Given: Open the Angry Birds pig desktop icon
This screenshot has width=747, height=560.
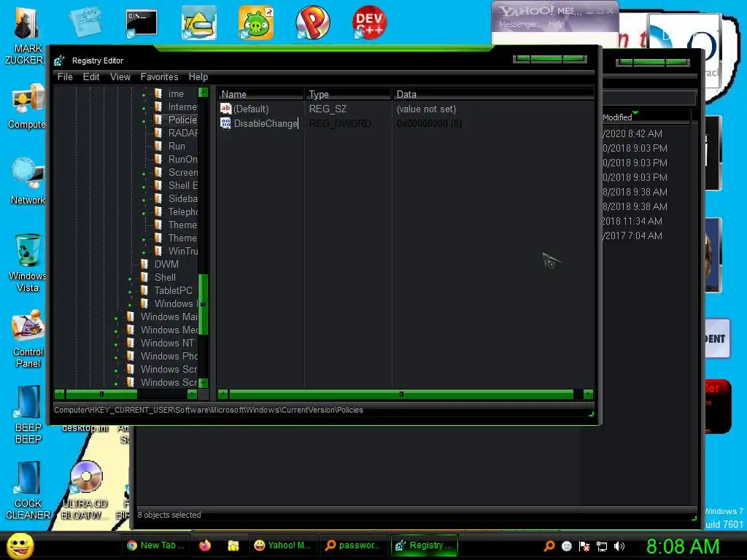Looking at the screenshot, I should click(x=256, y=23).
